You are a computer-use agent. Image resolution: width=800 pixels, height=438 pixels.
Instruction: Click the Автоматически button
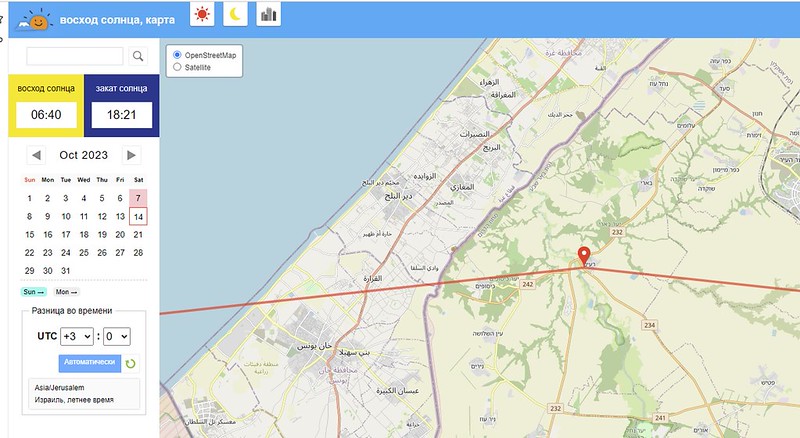pos(90,362)
